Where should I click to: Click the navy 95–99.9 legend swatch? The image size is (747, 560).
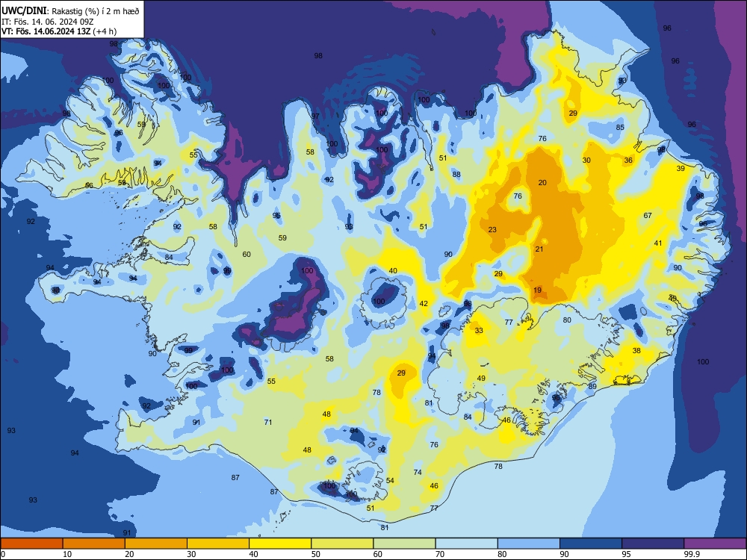pos(653,544)
